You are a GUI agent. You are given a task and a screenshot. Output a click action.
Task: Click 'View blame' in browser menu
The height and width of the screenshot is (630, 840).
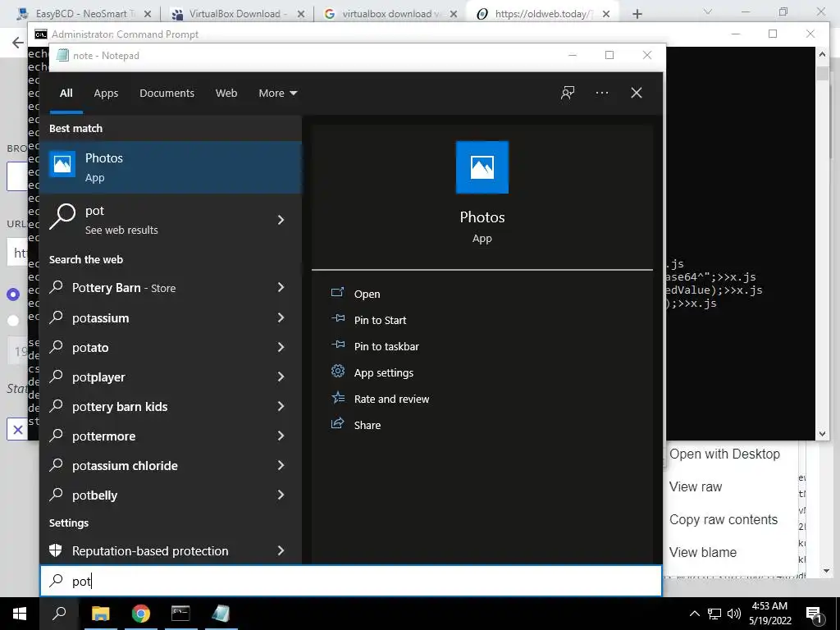point(703,552)
